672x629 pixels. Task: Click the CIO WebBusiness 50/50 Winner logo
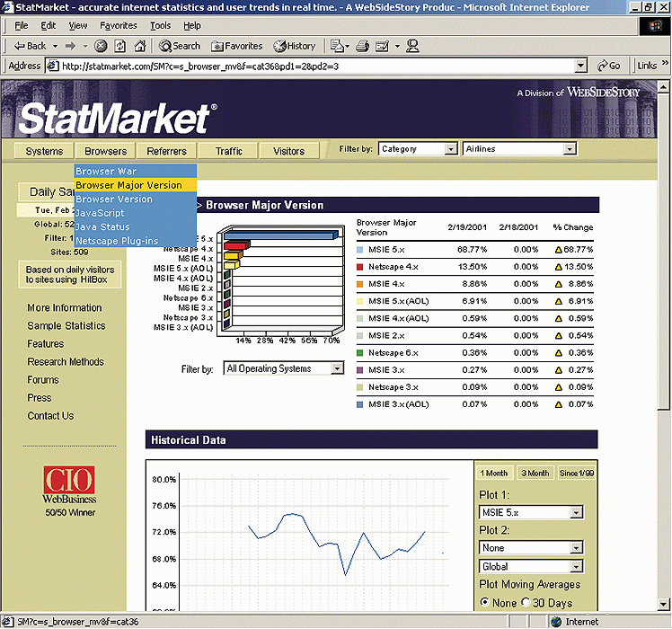(69, 492)
